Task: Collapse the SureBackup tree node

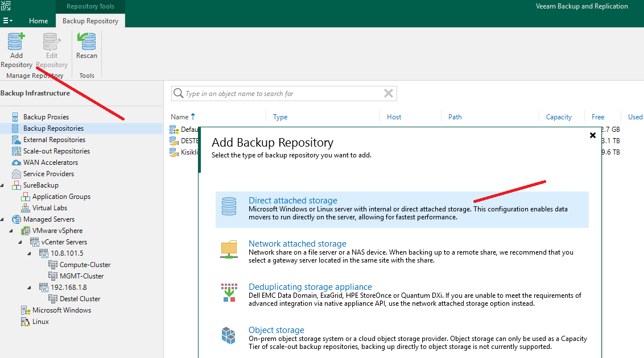Action: [x=2, y=185]
